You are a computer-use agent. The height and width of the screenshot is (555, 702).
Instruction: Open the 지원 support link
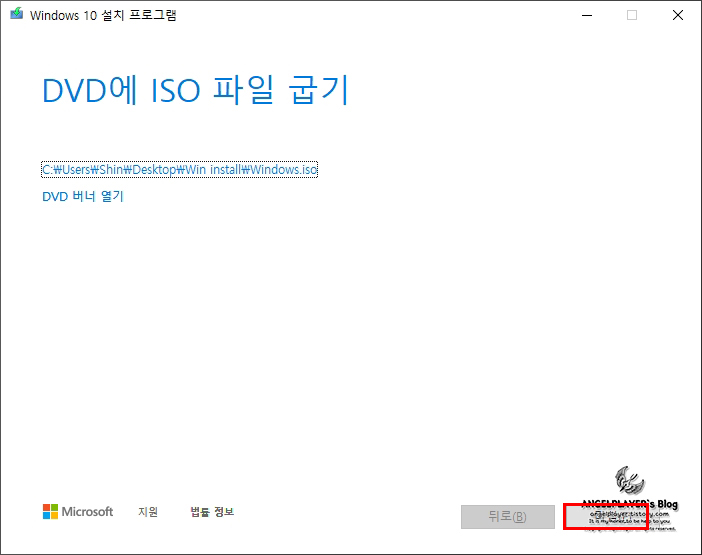[148, 512]
